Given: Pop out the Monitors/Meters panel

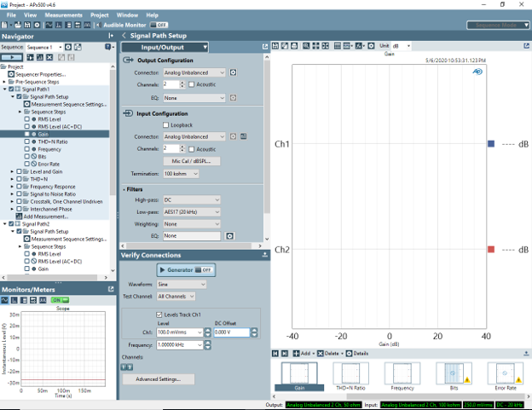Looking at the screenshot, I should [x=111, y=290].
